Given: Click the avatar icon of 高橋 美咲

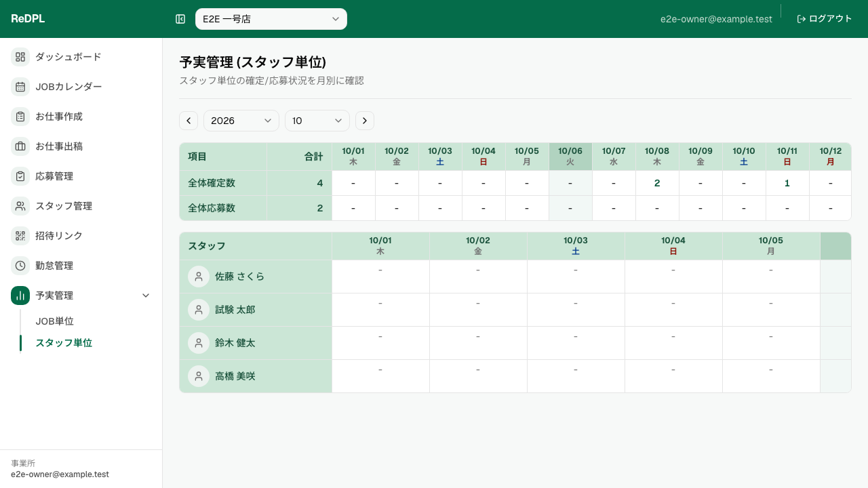Looking at the screenshot, I should click(199, 376).
